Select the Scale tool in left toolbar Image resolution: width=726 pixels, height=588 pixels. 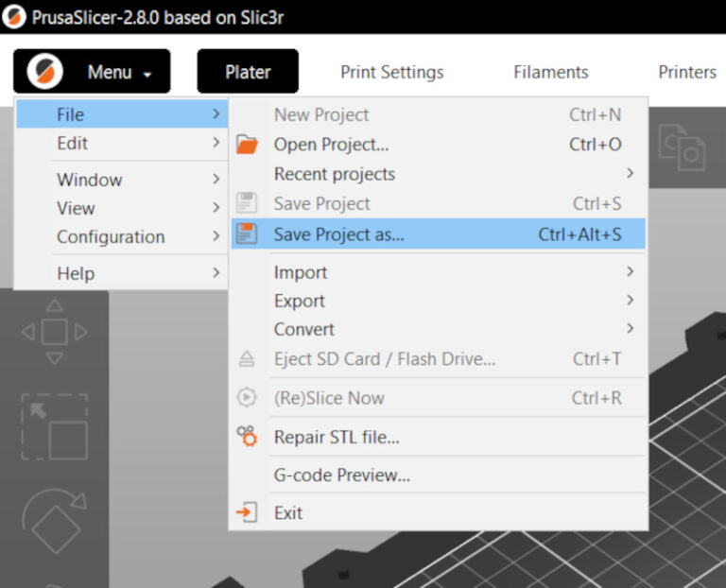point(54,427)
